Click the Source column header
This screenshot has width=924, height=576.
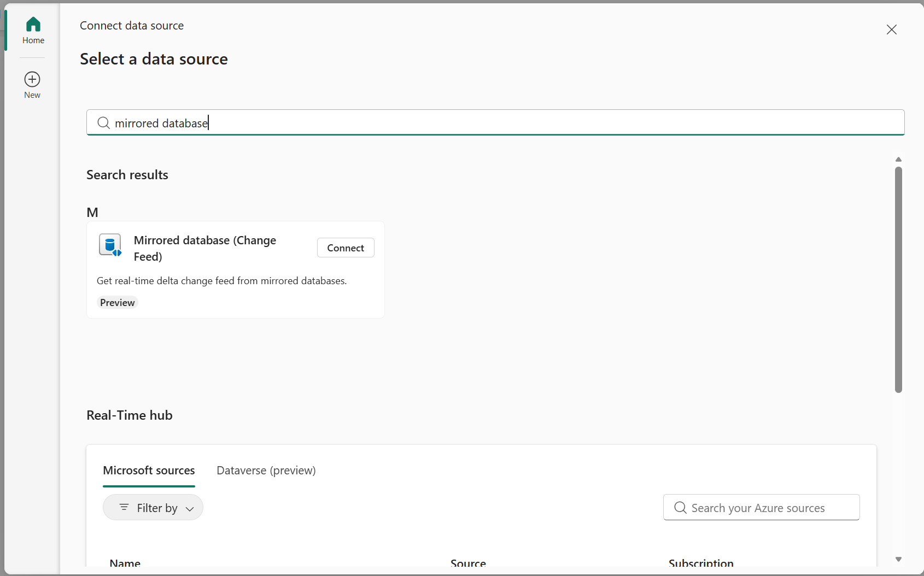click(x=468, y=563)
